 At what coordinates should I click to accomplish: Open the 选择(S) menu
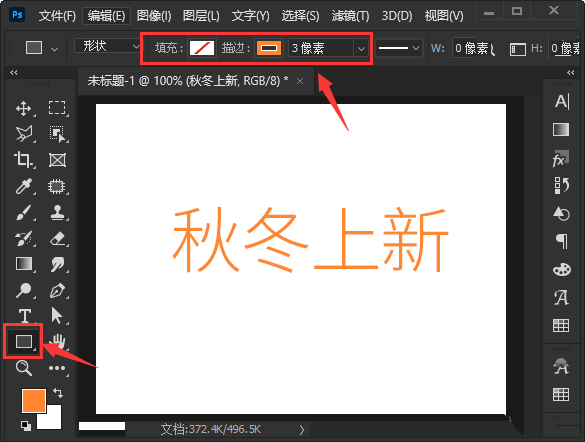pyautogui.click(x=300, y=16)
